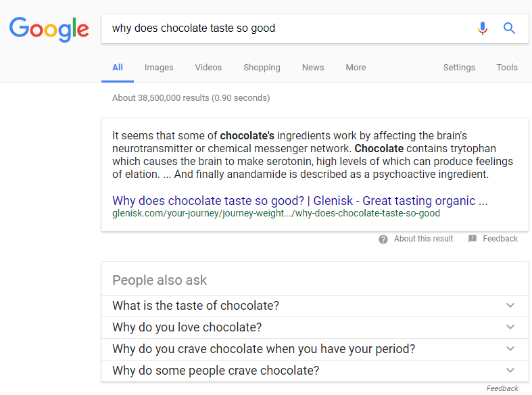Click the Google logo
Viewport: 532px width, 395px height.
point(49,28)
